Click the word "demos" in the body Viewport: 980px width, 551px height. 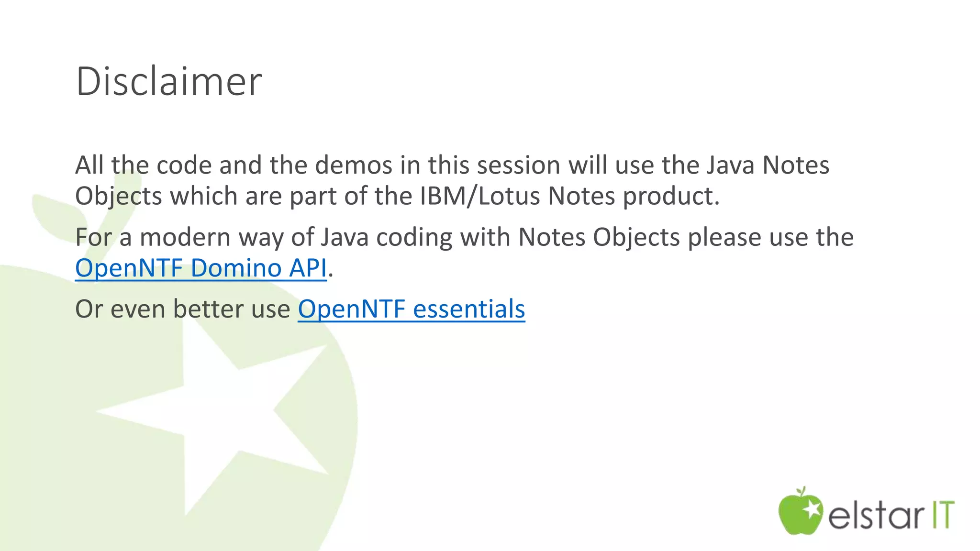click(x=354, y=165)
